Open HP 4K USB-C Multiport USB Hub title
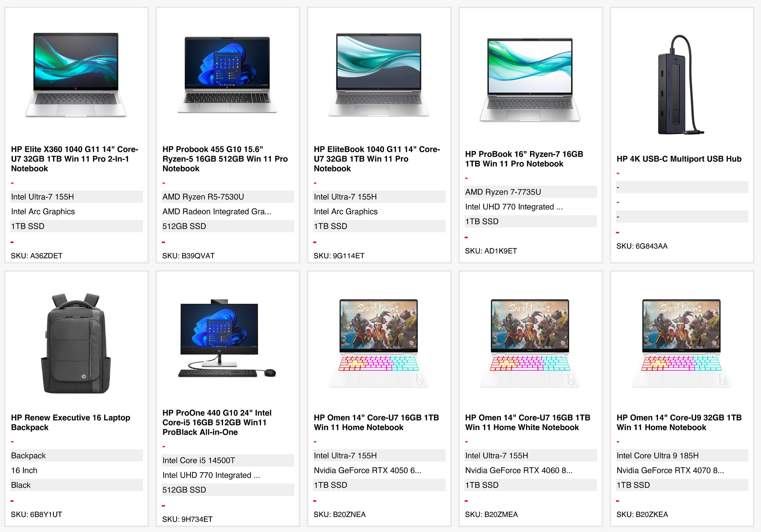 [679, 159]
